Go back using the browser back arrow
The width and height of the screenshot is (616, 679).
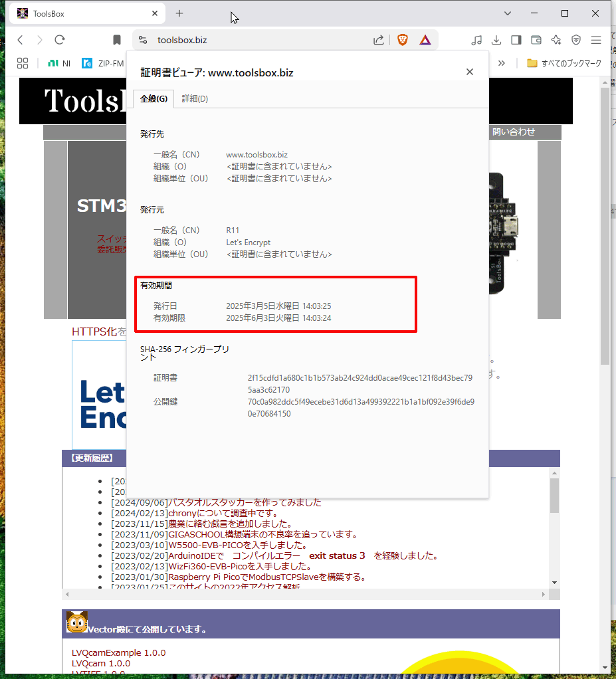[21, 41]
